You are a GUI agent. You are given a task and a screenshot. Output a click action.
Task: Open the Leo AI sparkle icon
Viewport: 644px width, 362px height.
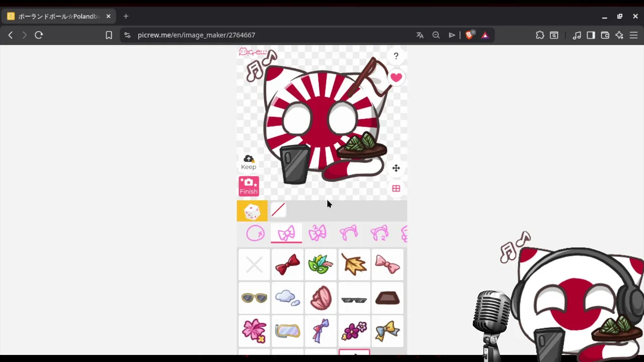point(619,35)
